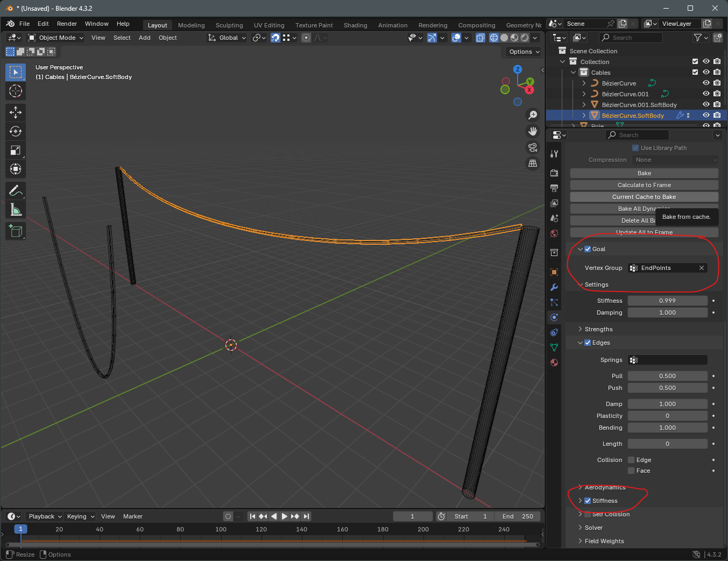
Task: Select the Measure tool
Action: pyautogui.click(x=16, y=210)
